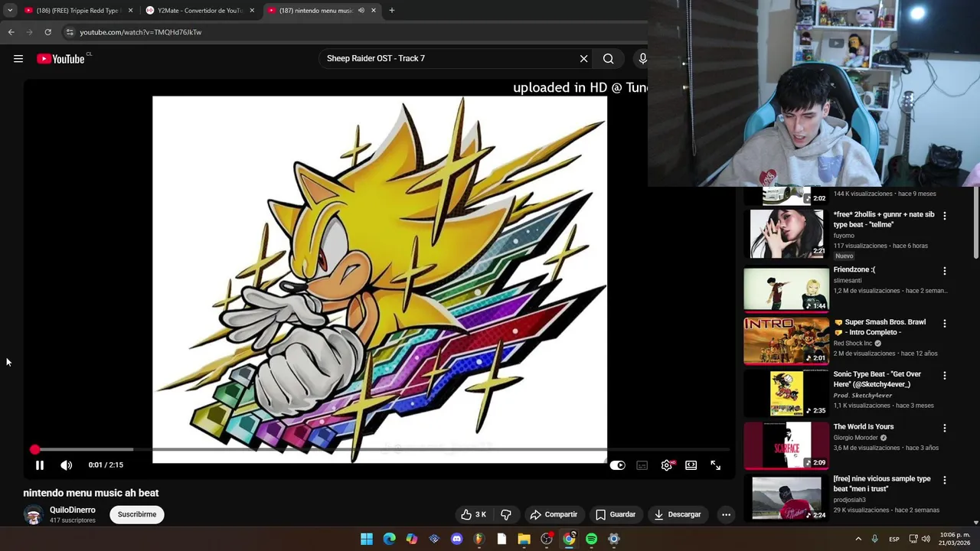980x551 pixels.
Task: Open options for the Friendzone :( video
Action: click(944, 271)
